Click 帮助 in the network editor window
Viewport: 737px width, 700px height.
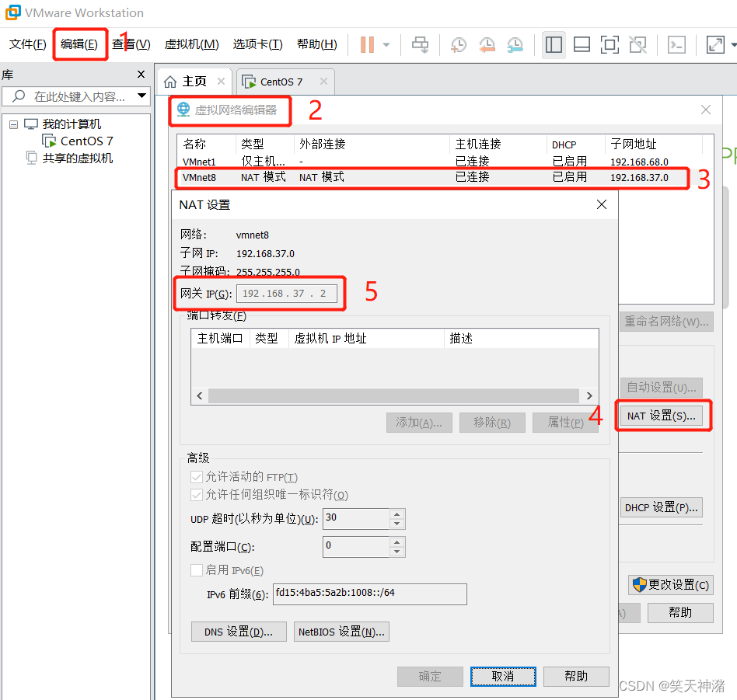[x=680, y=613]
